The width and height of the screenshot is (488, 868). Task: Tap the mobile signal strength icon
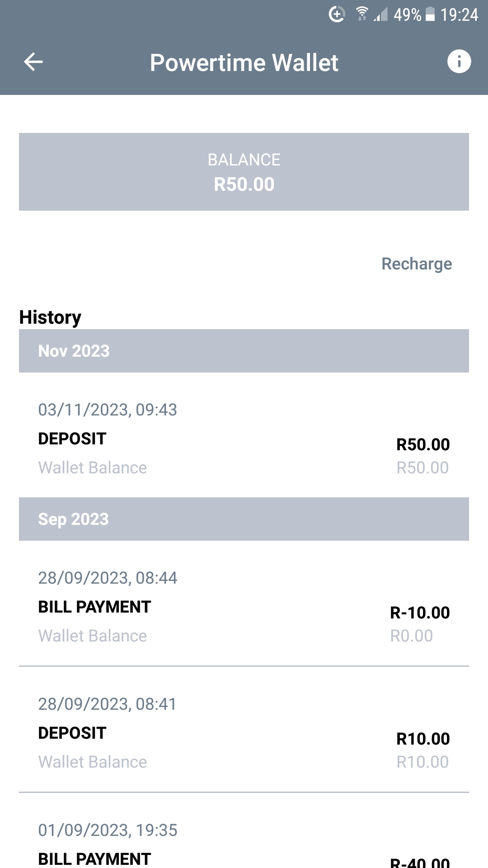(380, 15)
